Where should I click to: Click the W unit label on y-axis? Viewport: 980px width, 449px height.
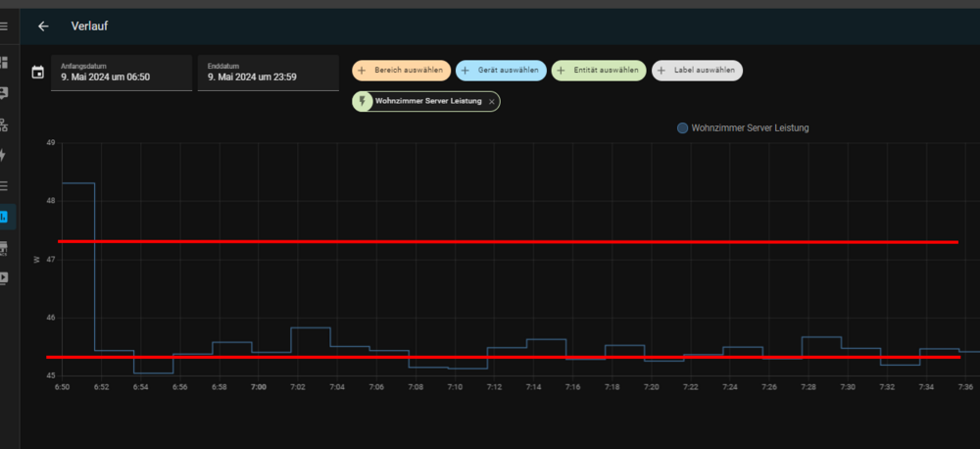[x=37, y=259]
